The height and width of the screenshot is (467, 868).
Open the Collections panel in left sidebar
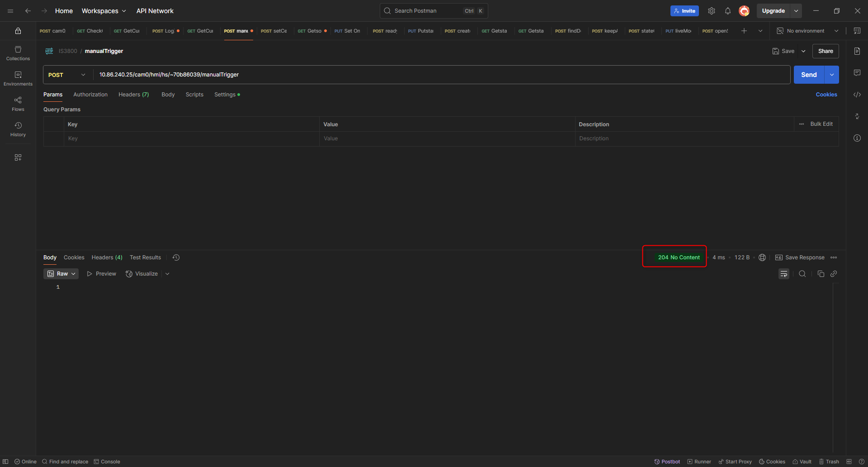pyautogui.click(x=18, y=53)
